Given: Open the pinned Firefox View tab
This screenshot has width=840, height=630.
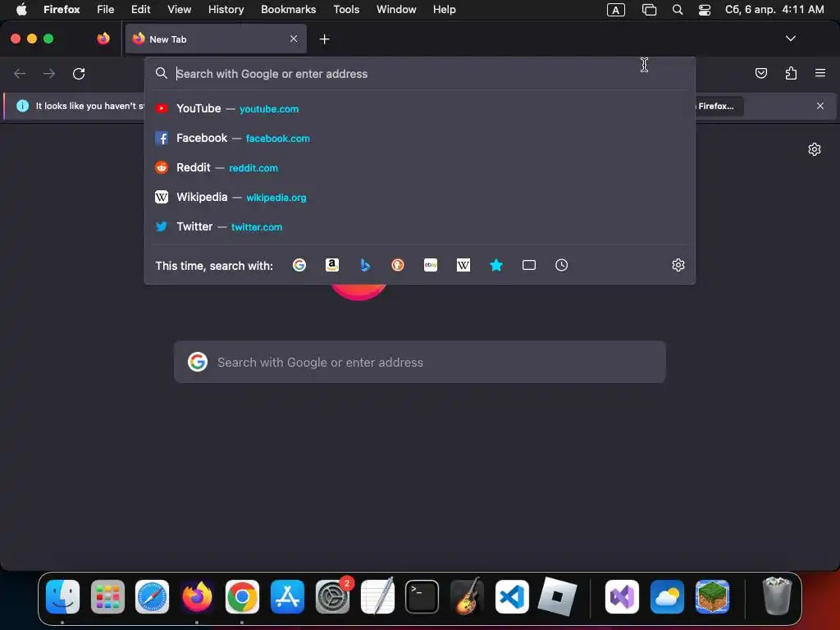Looking at the screenshot, I should coord(103,39).
